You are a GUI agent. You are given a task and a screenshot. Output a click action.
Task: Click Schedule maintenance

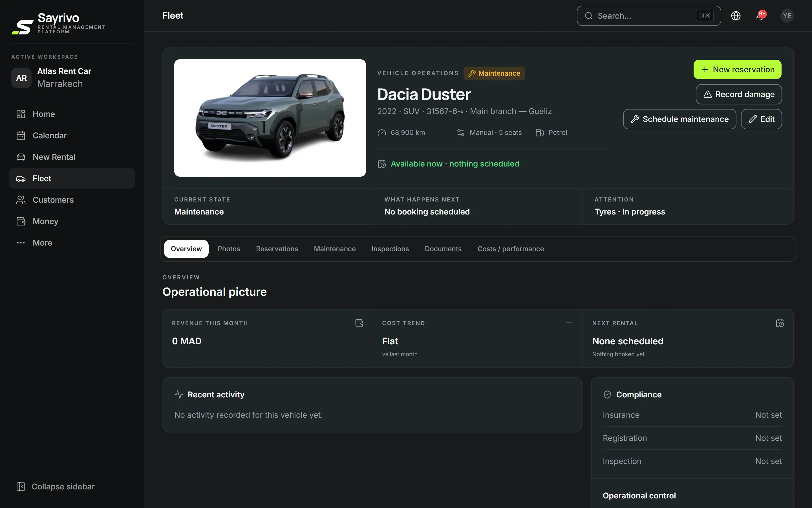679,119
